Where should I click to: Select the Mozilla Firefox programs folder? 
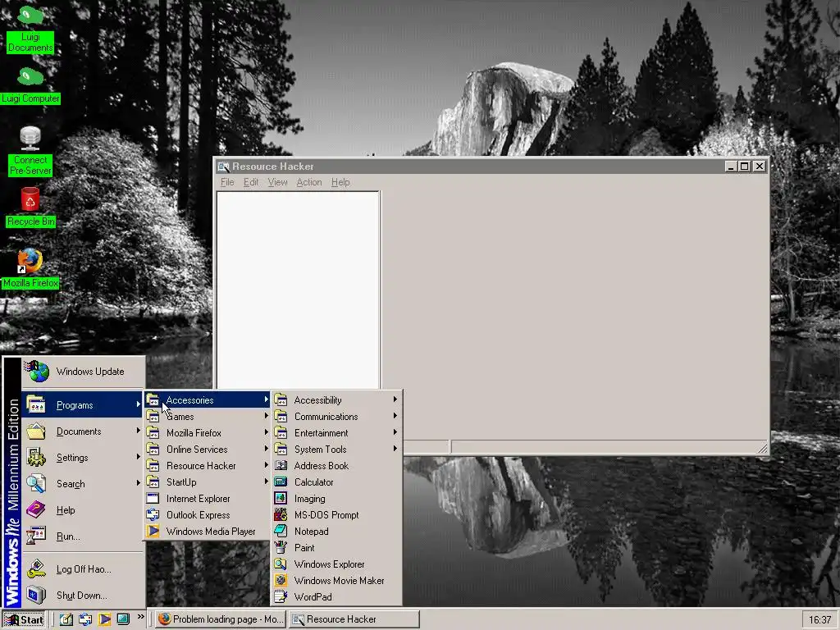207,433
